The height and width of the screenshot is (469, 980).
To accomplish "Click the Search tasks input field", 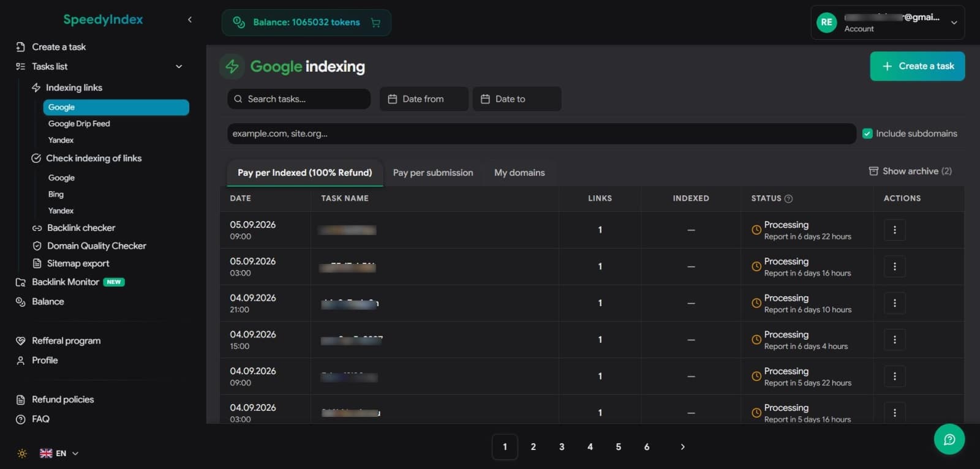I will click(x=299, y=99).
